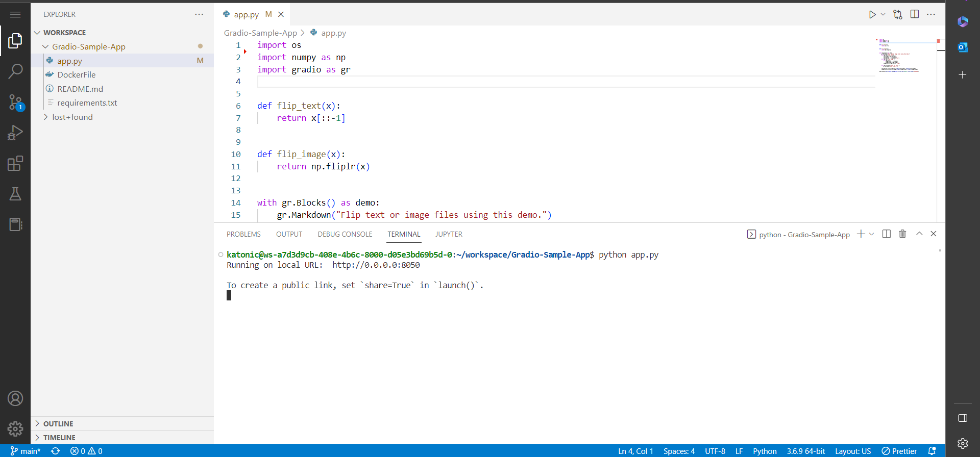Open the terminal launch profile dropdown

pos(871,234)
